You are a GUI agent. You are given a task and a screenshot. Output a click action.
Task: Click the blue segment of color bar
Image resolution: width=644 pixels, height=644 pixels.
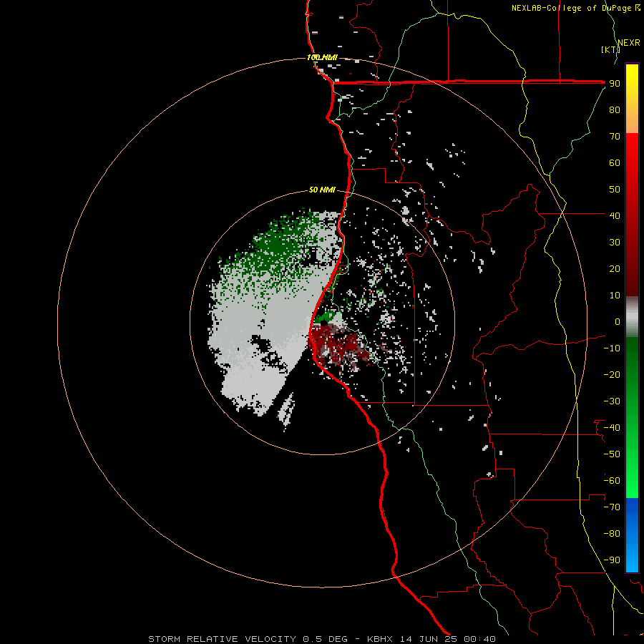[632, 535]
